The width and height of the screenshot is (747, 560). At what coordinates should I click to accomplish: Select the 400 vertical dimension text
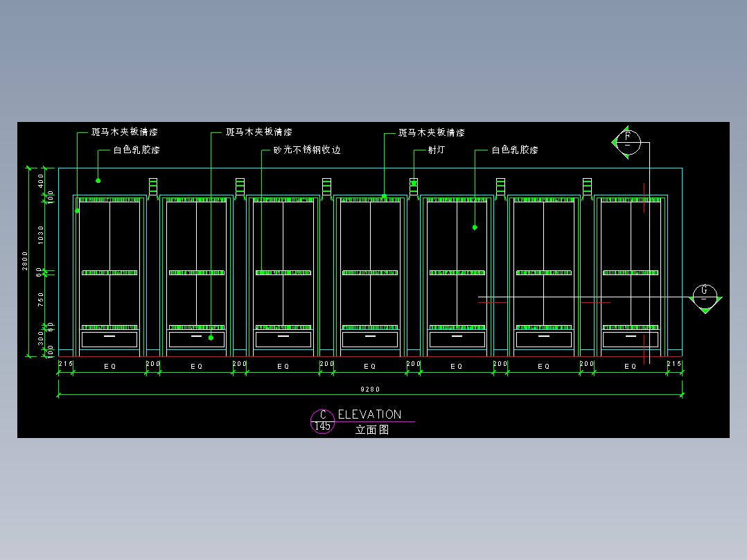click(40, 181)
